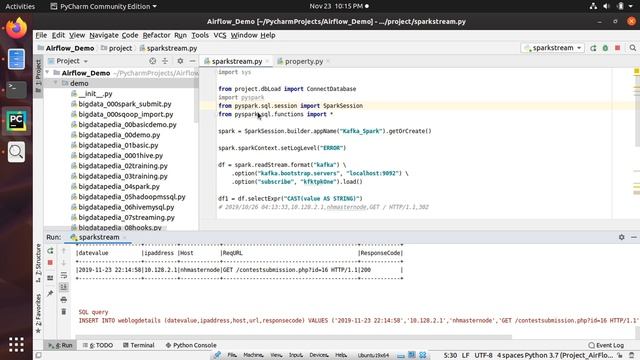Click the project breadcrumb folder

point(116,48)
